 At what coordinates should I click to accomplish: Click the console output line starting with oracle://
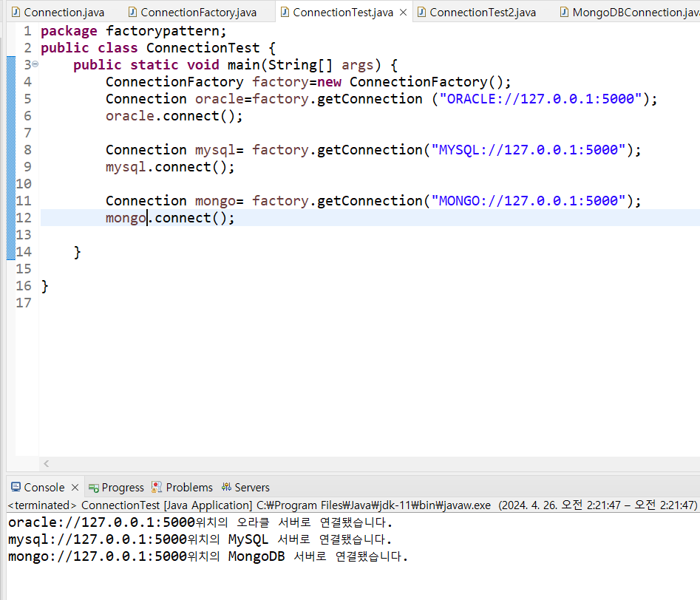[200, 522]
